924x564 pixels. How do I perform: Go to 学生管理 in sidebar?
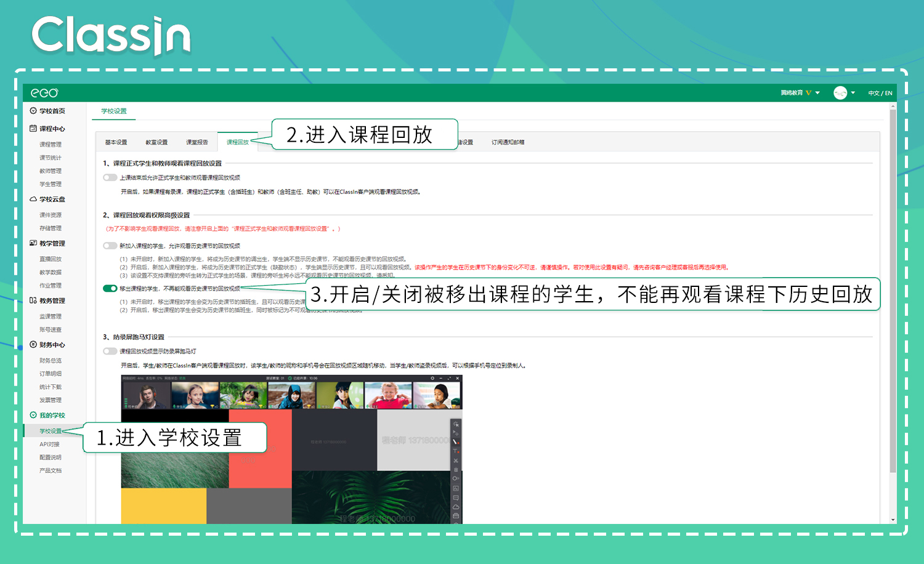pyautogui.click(x=51, y=184)
